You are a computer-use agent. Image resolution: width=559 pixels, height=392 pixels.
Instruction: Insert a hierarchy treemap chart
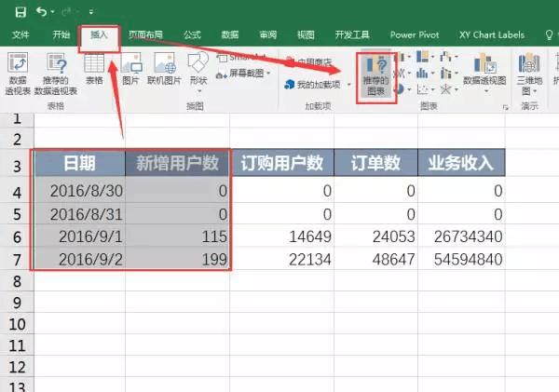pos(423,57)
